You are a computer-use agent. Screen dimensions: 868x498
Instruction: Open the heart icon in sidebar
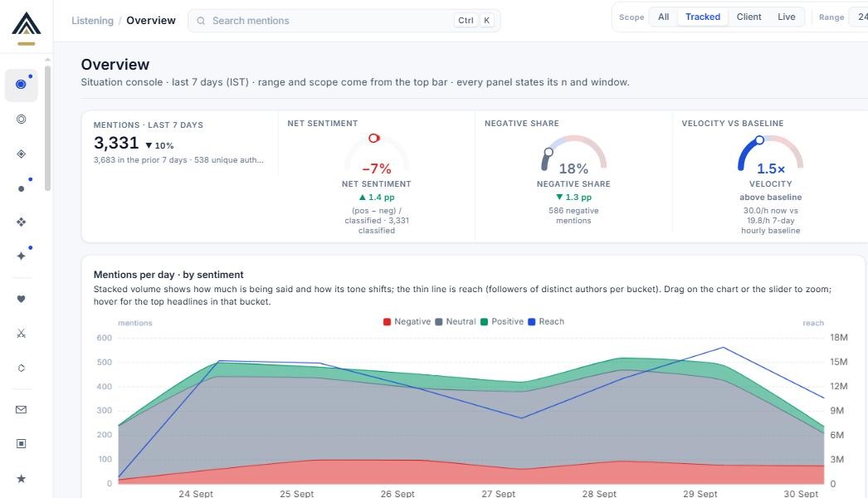[21, 299]
